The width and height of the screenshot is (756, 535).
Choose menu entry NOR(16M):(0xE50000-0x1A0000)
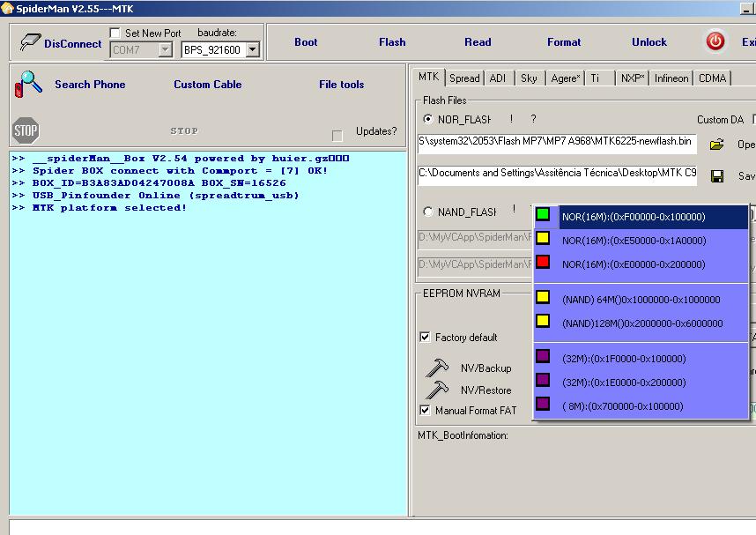[641, 241]
